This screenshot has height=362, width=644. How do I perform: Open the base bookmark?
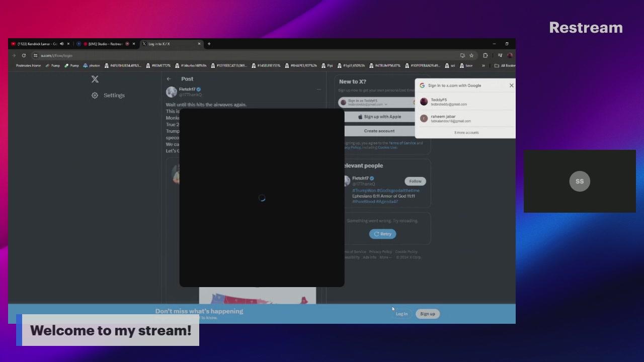tap(466, 65)
